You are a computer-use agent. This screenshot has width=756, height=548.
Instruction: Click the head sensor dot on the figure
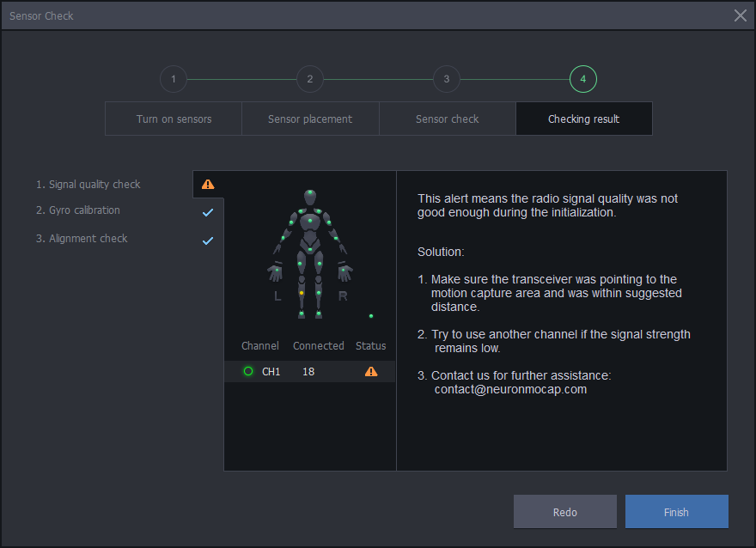[310, 192]
